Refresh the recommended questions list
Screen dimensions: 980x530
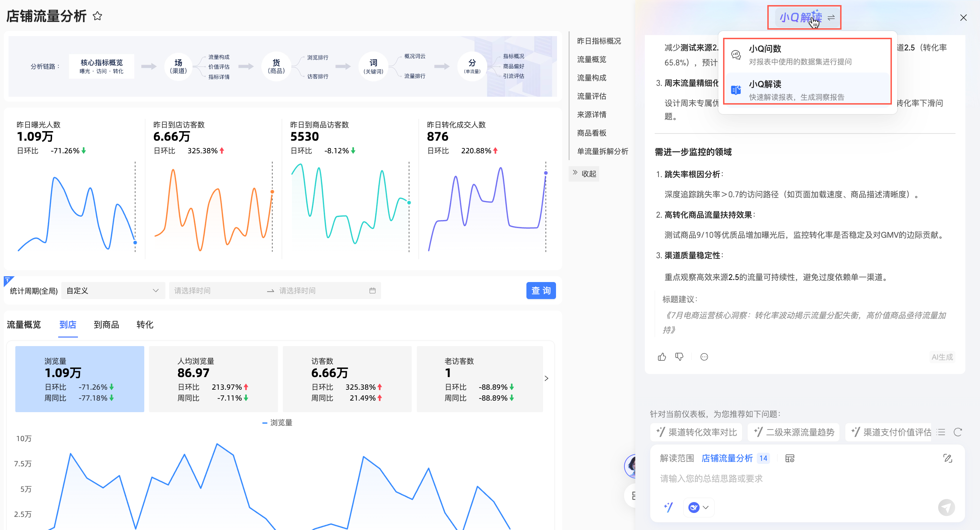click(958, 432)
